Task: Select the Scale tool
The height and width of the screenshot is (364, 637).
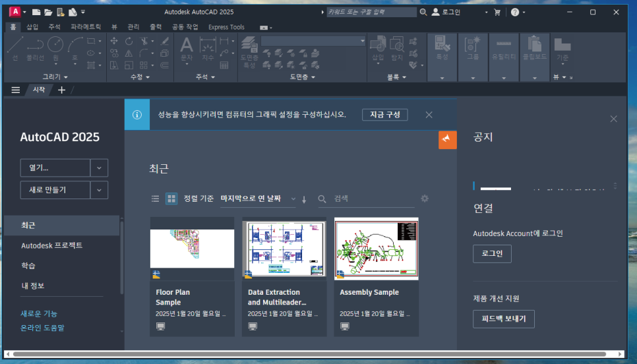Action: click(x=129, y=65)
